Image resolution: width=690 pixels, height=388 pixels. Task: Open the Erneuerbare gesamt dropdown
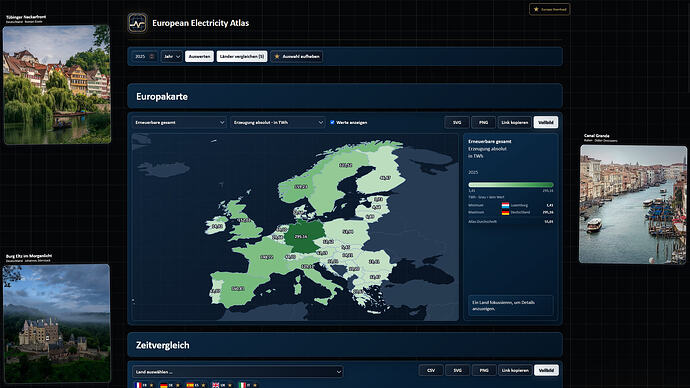(x=180, y=122)
